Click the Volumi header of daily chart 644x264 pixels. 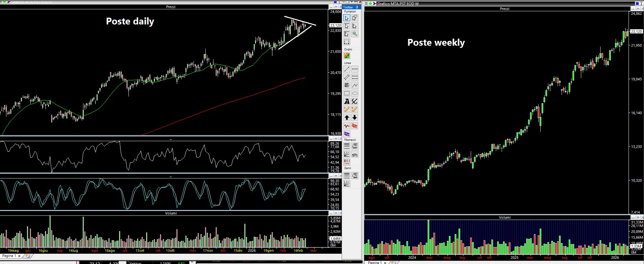tap(171, 213)
